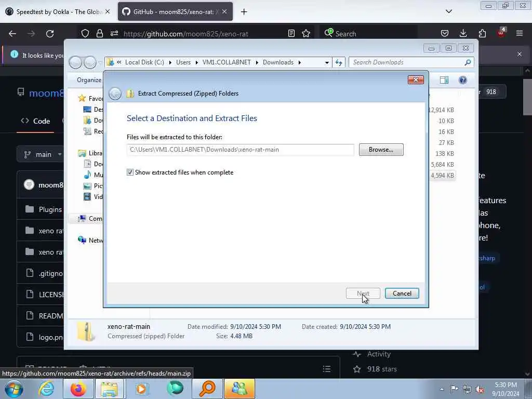
Task: Open the README outline list icon
Action: point(327,369)
